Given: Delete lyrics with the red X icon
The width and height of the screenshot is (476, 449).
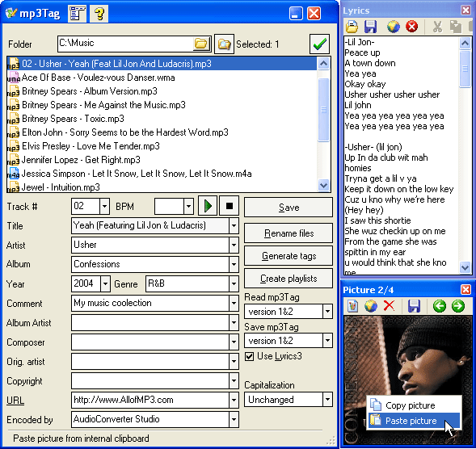Looking at the screenshot, I should 411,27.
